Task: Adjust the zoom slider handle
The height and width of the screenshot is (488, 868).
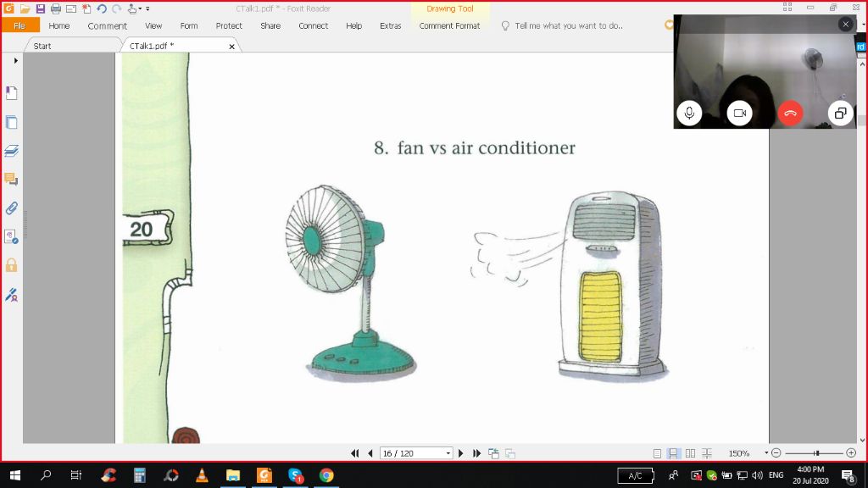Action: (816, 453)
